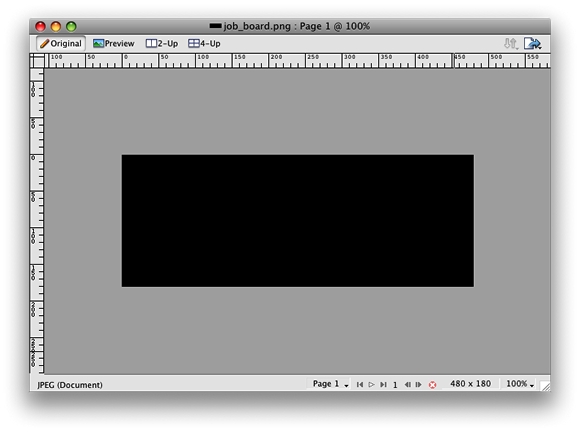Viewport: 580px width, 432px height.
Task: Switch to the Preview tab
Action: (114, 44)
